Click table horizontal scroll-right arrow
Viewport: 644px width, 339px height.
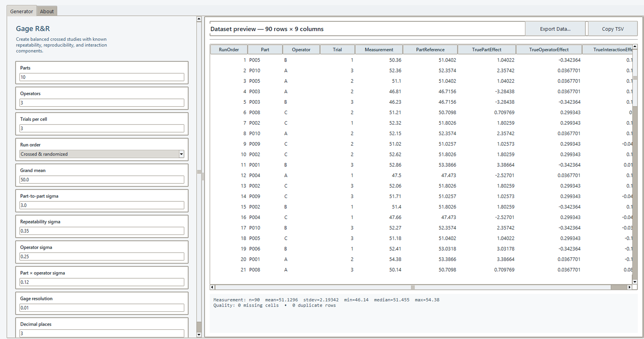pos(629,287)
